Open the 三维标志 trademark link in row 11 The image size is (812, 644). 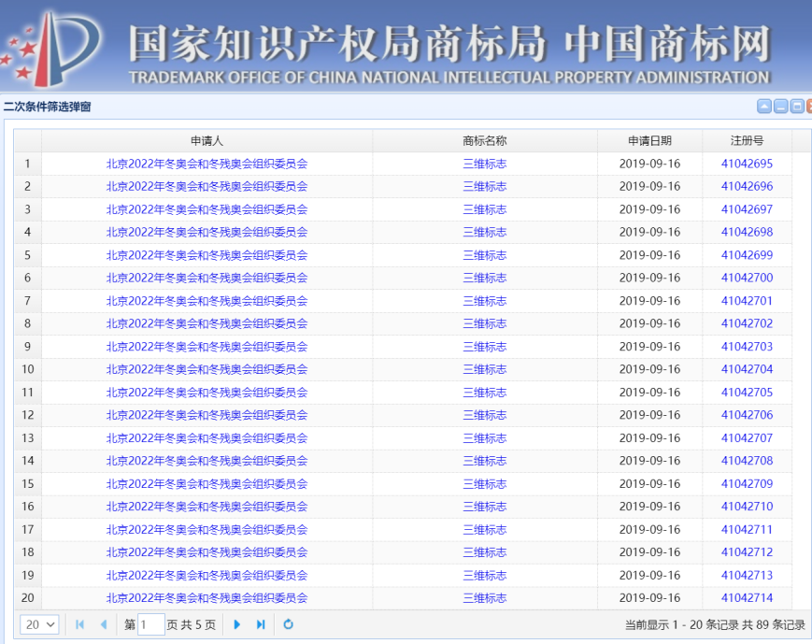pos(485,393)
